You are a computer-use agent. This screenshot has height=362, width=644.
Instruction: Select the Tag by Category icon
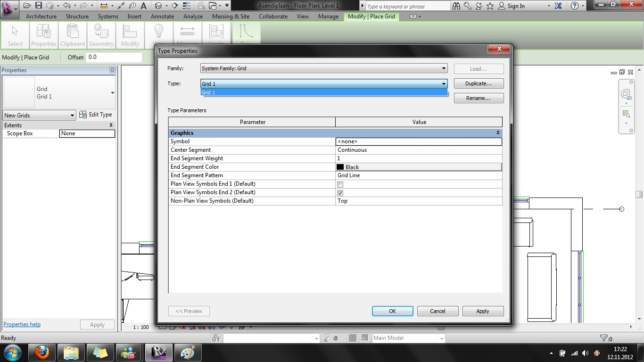[133, 6]
